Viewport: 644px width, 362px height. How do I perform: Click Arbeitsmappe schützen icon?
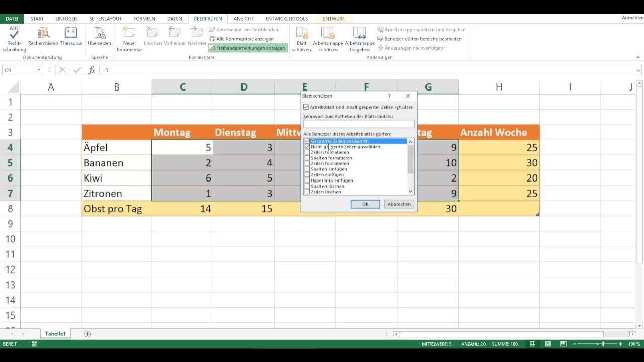328,39
